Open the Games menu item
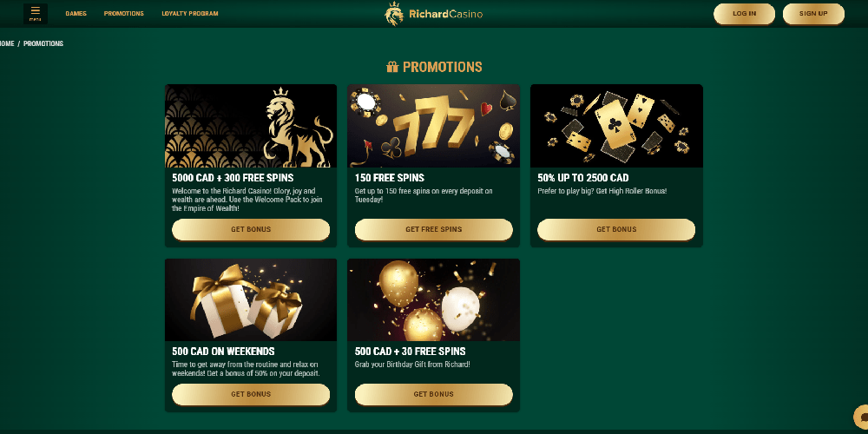 tap(76, 14)
